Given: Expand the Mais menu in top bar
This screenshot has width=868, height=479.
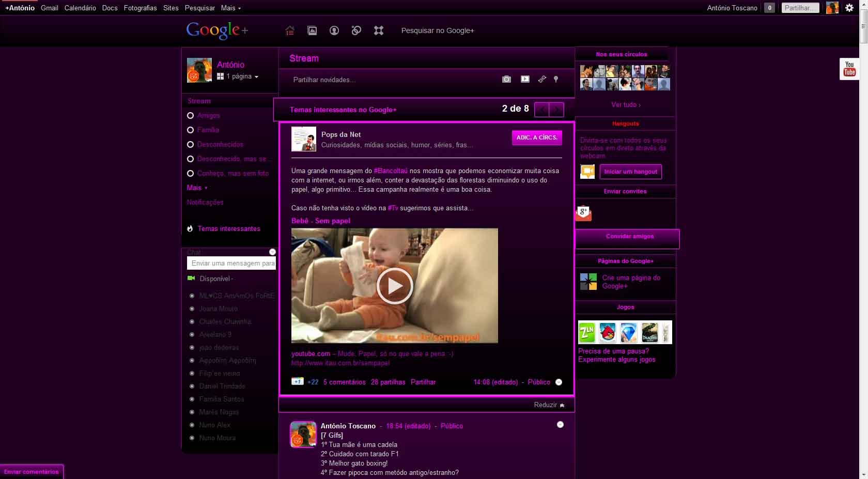Looking at the screenshot, I should point(230,8).
